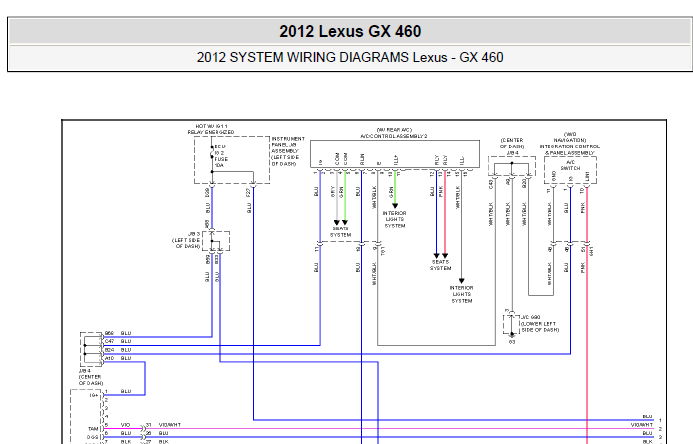
Task: Click the "VIO" wire color label at pin 5
Action: (126, 425)
